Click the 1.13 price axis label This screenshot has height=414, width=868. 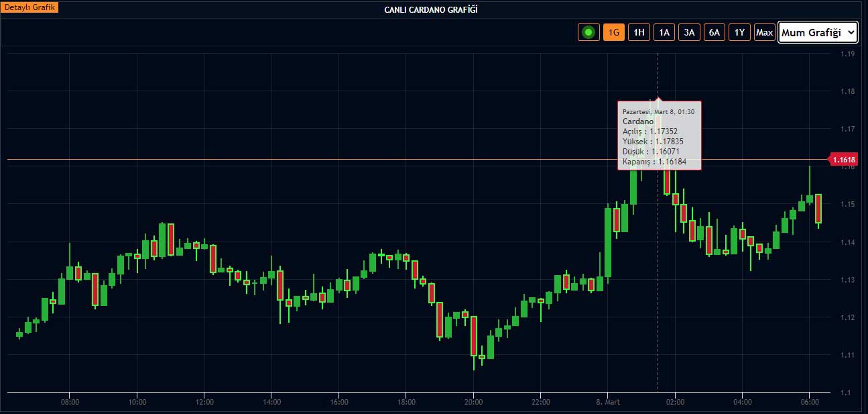point(847,280)
